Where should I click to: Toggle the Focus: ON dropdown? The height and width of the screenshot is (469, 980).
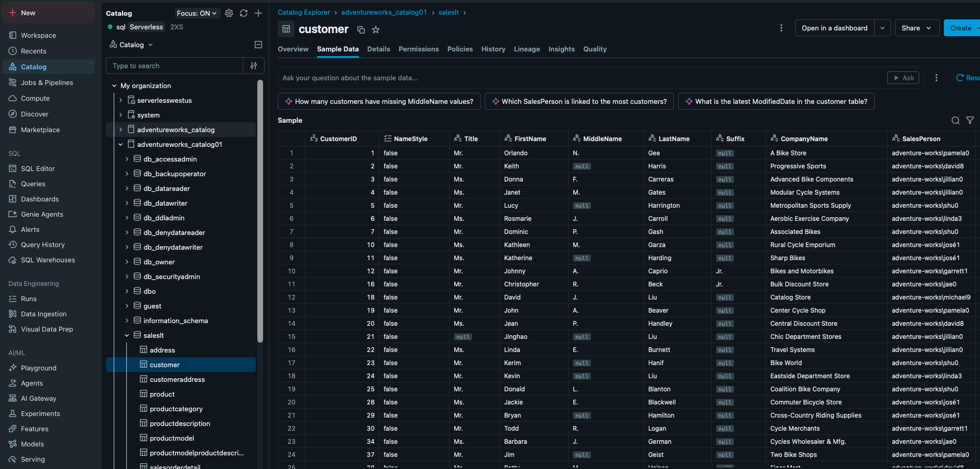coord(197,13)
